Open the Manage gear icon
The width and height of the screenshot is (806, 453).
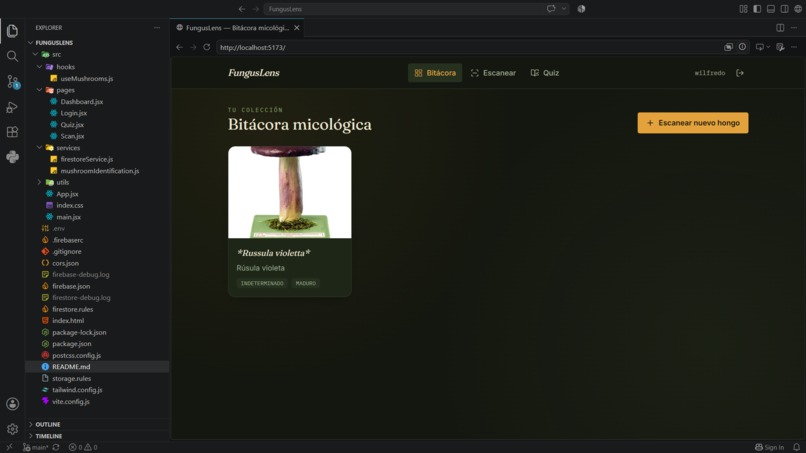(12, 429)
